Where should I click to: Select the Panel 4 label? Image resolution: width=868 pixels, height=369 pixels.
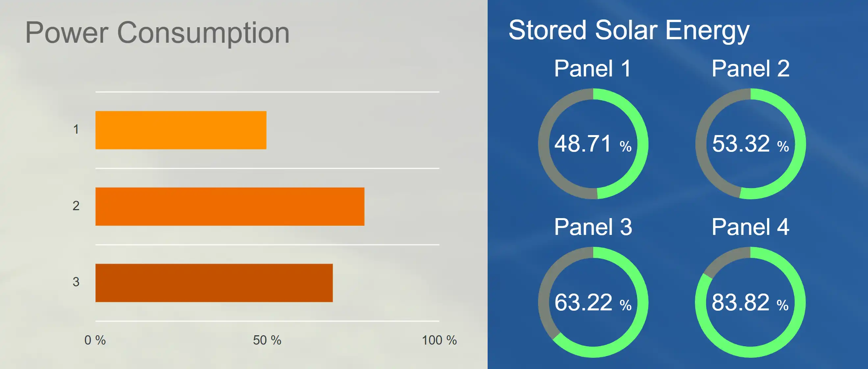[750, 227]
